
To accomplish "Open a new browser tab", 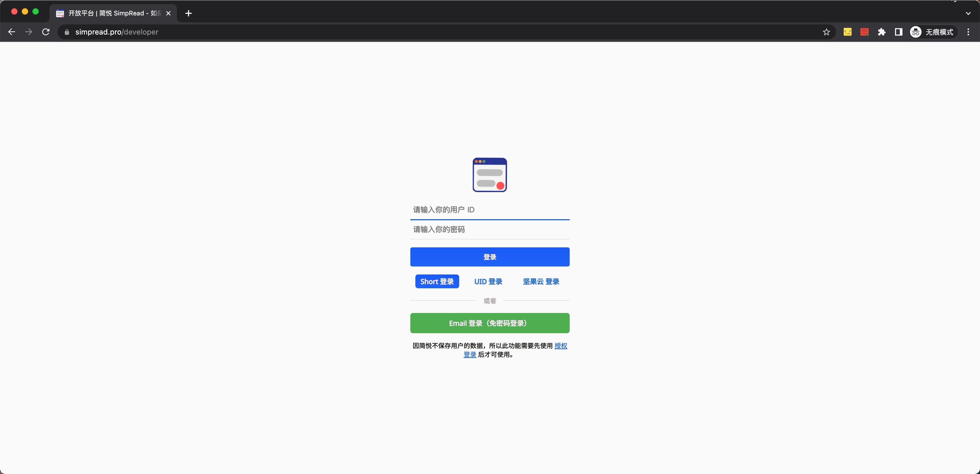I will tap(188, 13).
